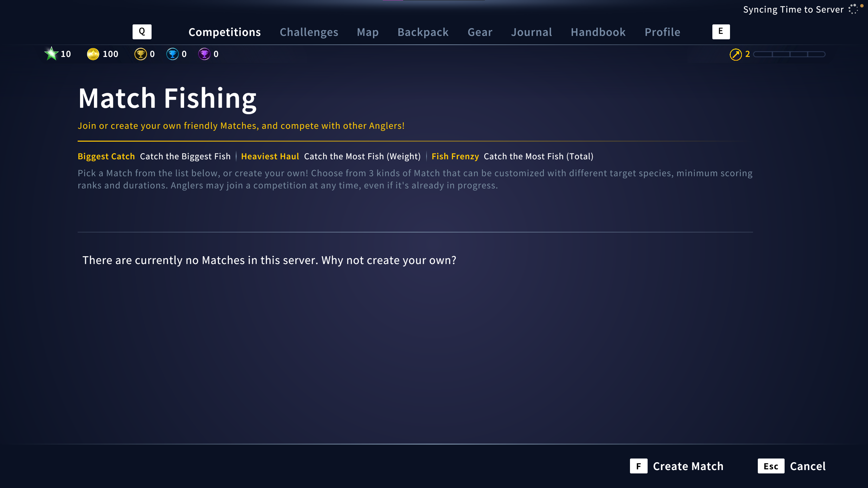868x488 pixels.
Task: Click the rod experience progress bar
Action: point(789,54)
